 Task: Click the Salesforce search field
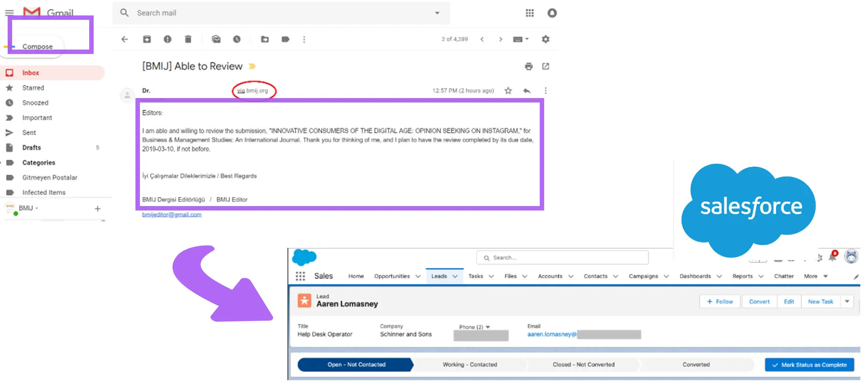click(562, 258)
